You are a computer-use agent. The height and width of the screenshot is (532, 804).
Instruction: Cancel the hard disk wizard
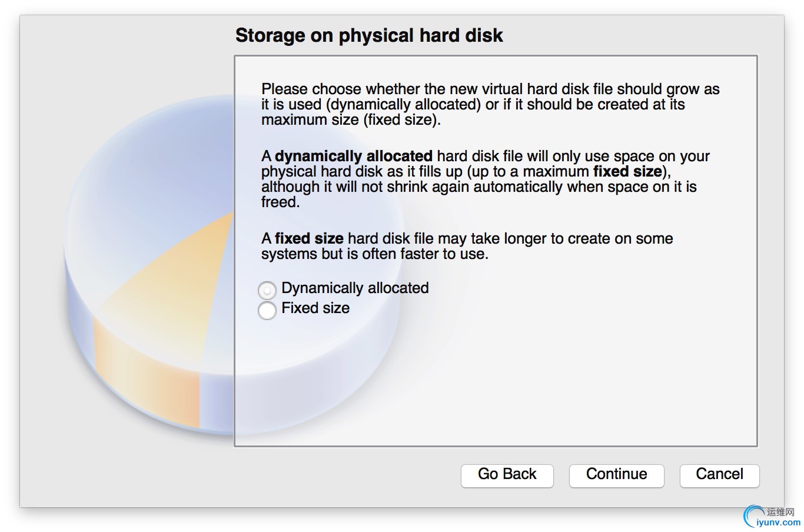[x=719, y=475]
